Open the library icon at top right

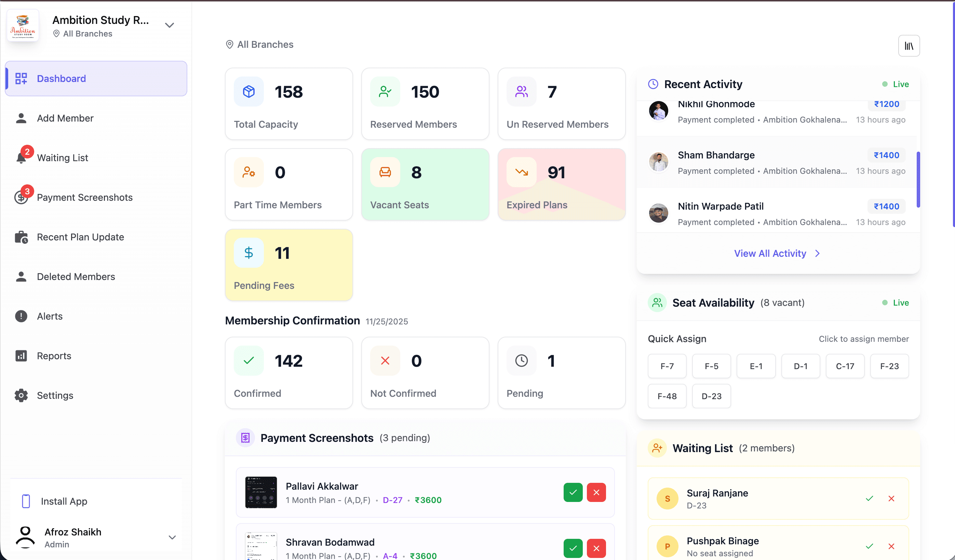909,45
